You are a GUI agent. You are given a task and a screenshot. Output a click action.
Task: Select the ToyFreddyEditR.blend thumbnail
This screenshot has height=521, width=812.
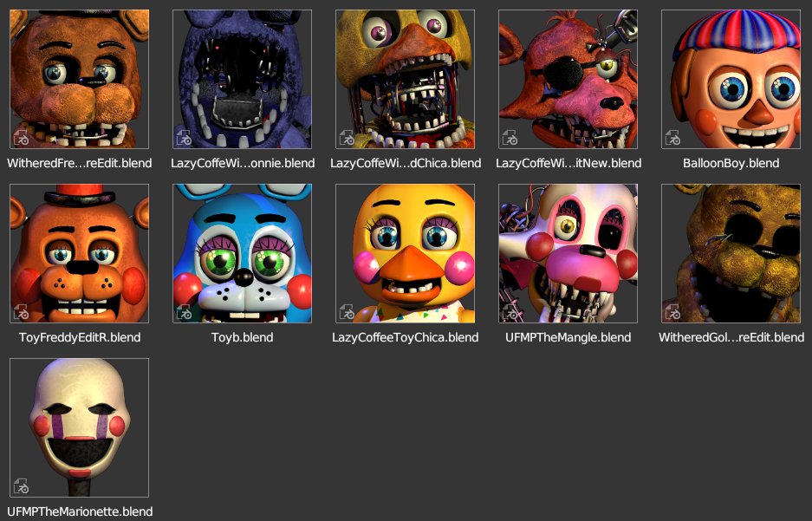[79, 253]
